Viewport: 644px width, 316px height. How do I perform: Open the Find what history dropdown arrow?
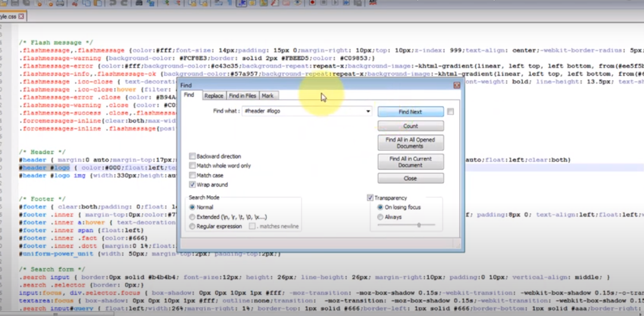[368, 112]
